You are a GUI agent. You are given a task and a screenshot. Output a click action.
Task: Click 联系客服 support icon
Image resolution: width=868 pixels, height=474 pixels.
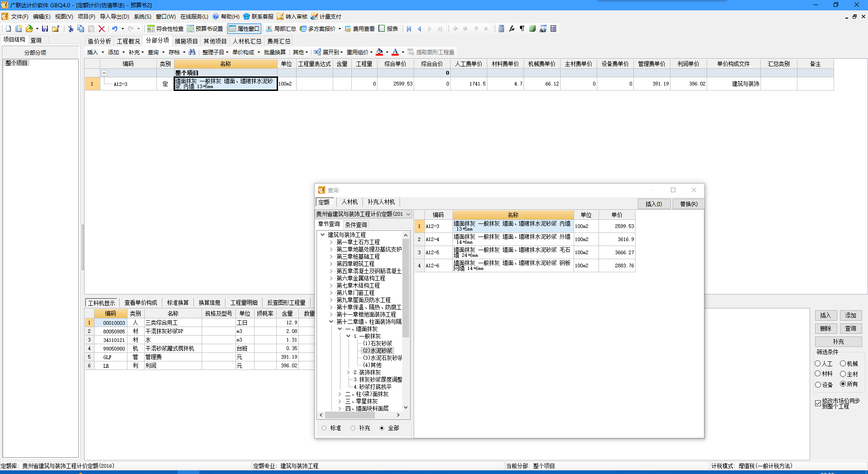point(258,17)
